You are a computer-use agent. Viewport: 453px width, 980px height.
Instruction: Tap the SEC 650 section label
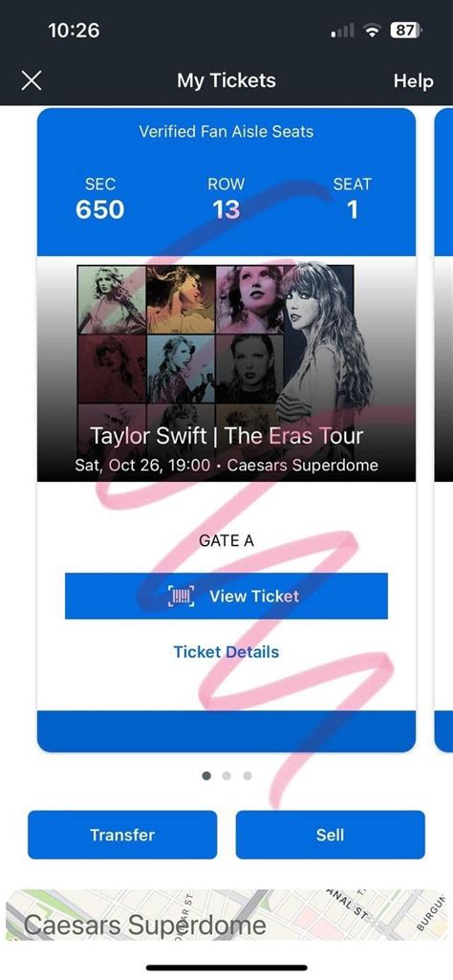pos(100,198)
